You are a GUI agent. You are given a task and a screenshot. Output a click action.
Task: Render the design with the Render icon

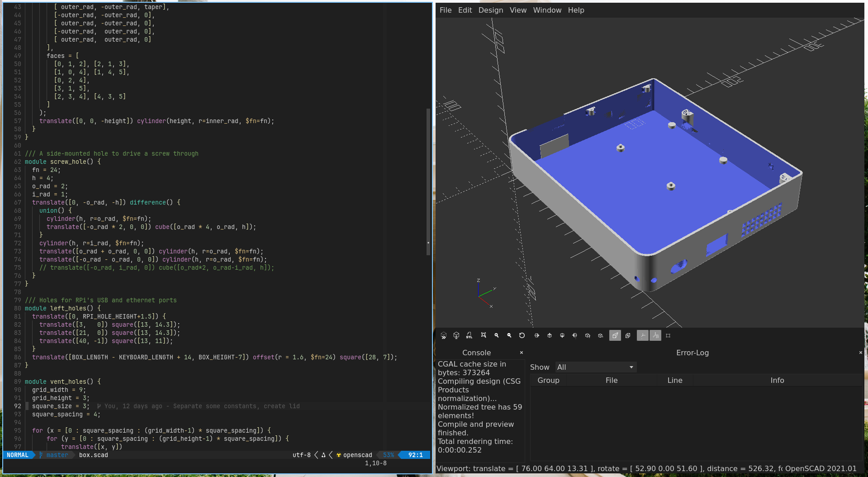point(456,335)
